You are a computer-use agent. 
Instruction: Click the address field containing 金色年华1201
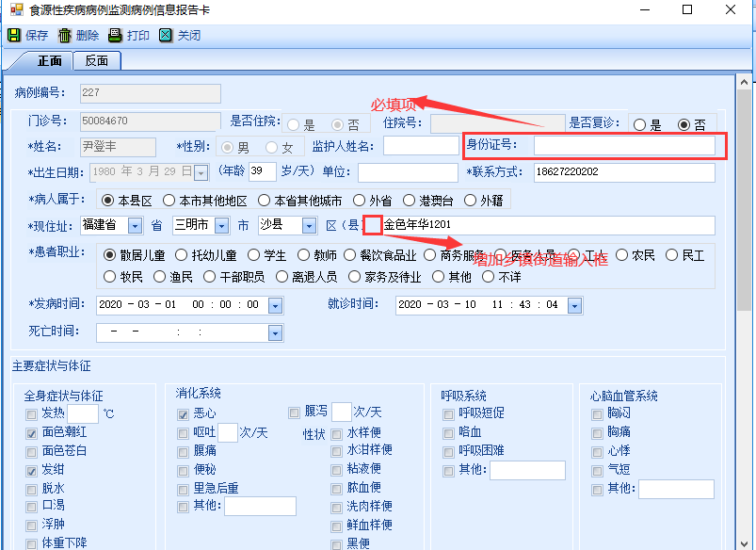point(548,225)
